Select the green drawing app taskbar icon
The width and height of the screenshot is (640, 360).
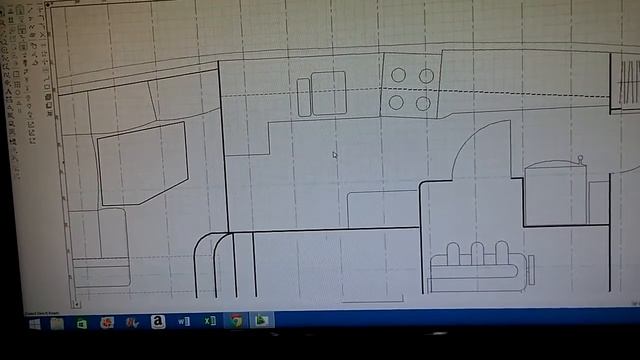click(x=261, y=320)
